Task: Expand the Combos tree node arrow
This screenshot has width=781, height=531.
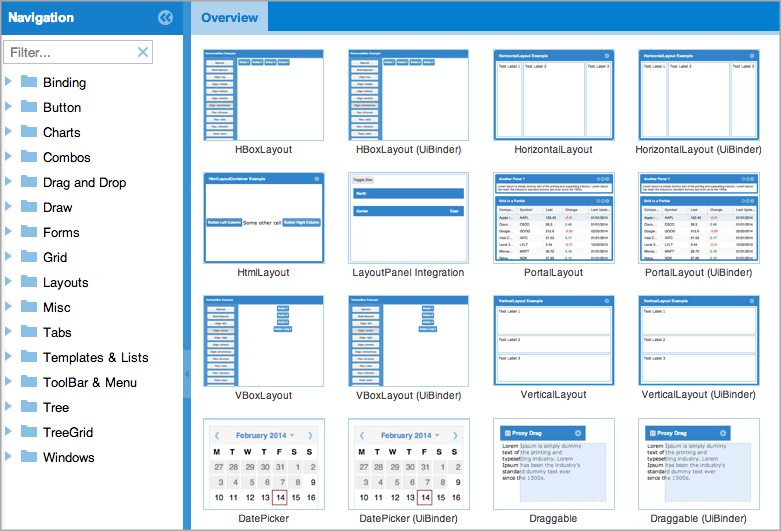Action: point(8,156)
